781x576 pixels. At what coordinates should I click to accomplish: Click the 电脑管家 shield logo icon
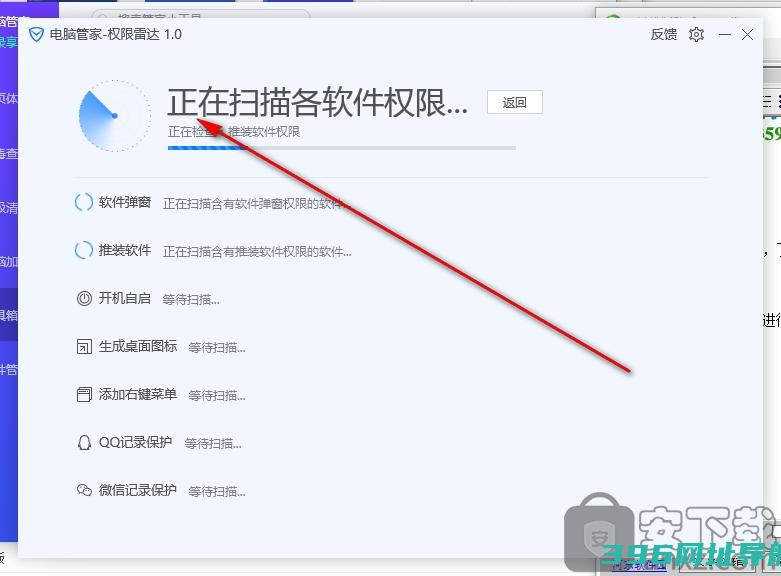pos(36,34)
